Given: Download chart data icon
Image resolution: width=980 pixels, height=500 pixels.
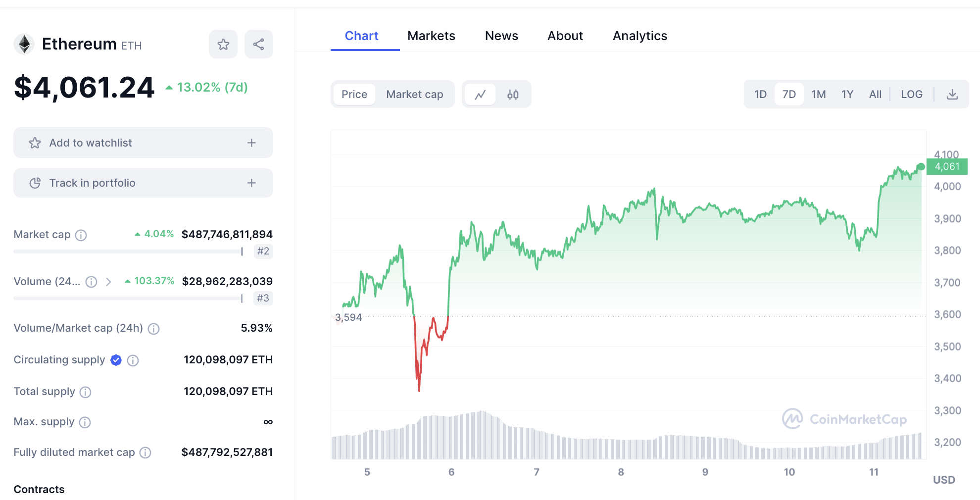Looking at the screenshot, I should click(x=952, y=95).
